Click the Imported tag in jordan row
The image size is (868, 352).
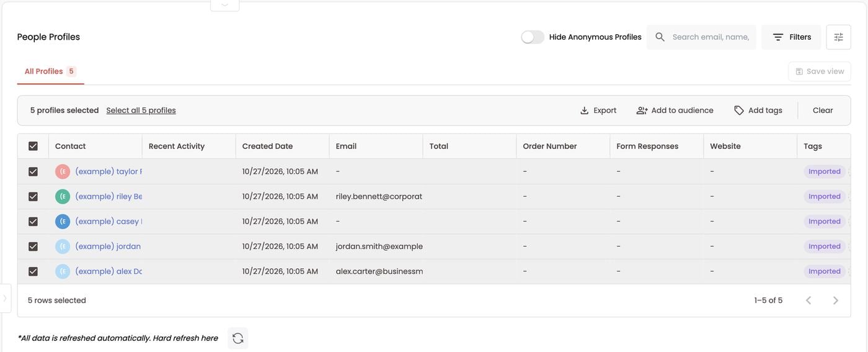tap(825, 246)
